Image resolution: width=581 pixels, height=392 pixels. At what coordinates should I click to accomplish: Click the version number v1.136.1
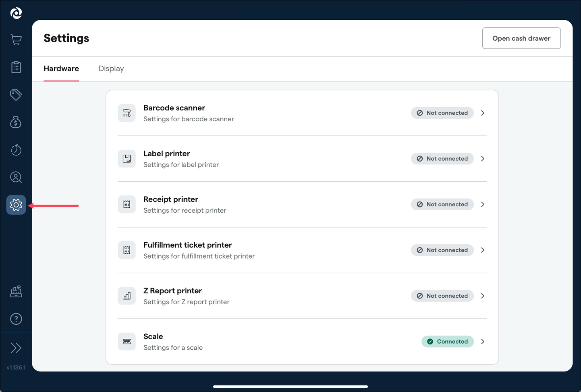click(x=16, y=367)
